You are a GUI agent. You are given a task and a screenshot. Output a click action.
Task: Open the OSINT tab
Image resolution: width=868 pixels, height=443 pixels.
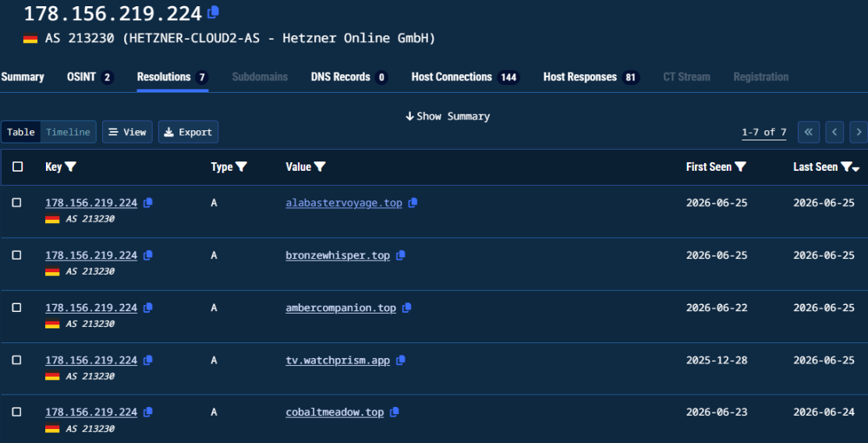[x=90, y=77]
